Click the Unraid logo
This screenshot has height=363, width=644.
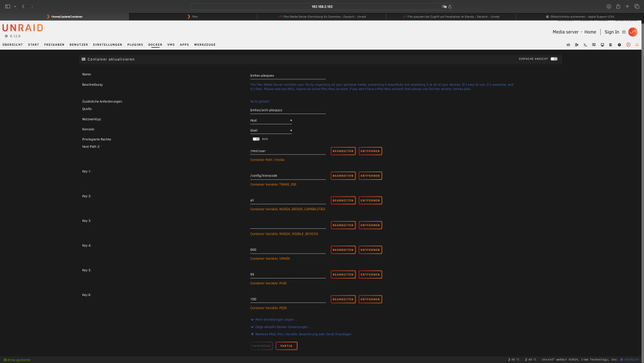coord(23,28)
